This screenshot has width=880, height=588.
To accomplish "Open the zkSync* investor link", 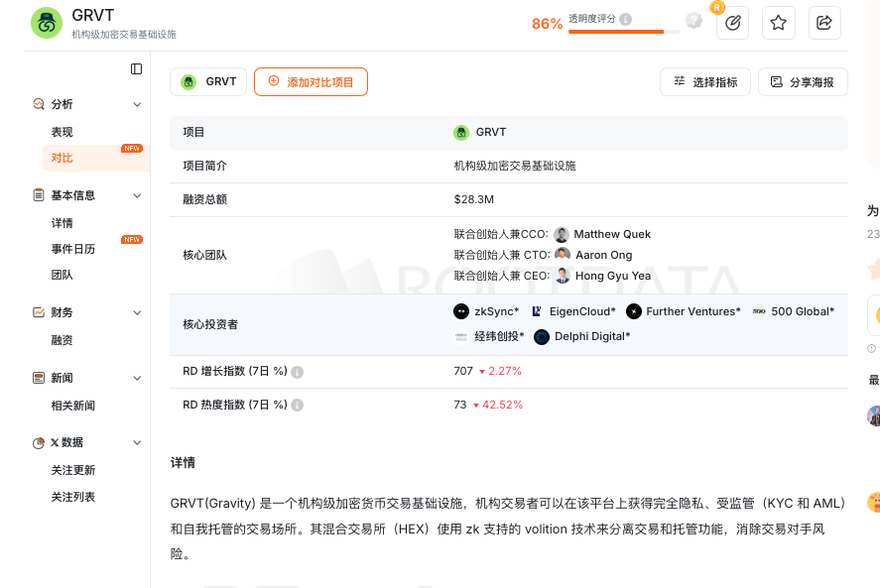I will [x=497, y=311].
